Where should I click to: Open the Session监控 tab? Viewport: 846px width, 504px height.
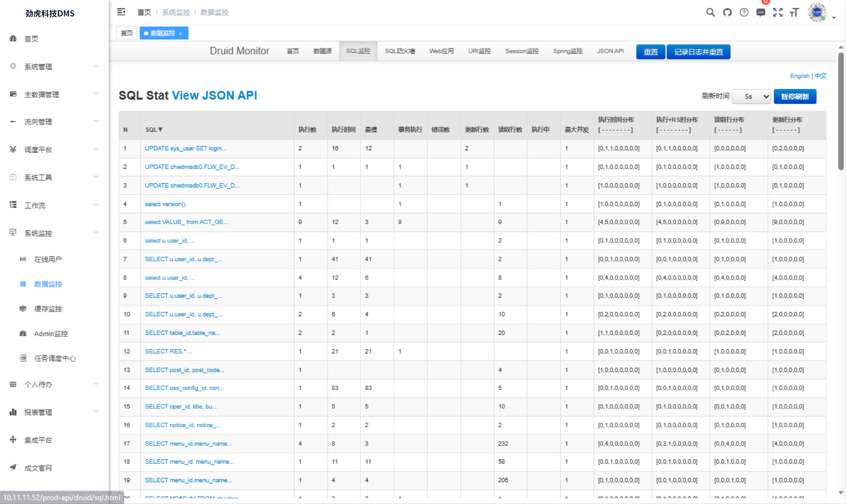pyautogui.click(x=521, y=51)
